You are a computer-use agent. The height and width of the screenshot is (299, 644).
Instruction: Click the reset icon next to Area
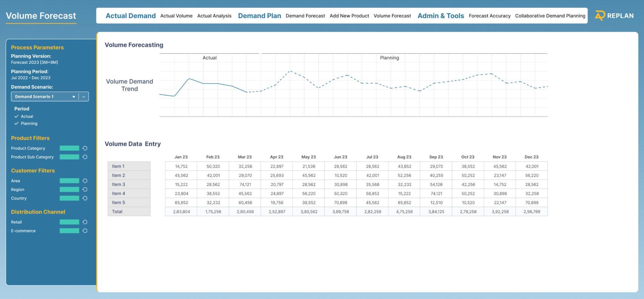coord(85,181)
